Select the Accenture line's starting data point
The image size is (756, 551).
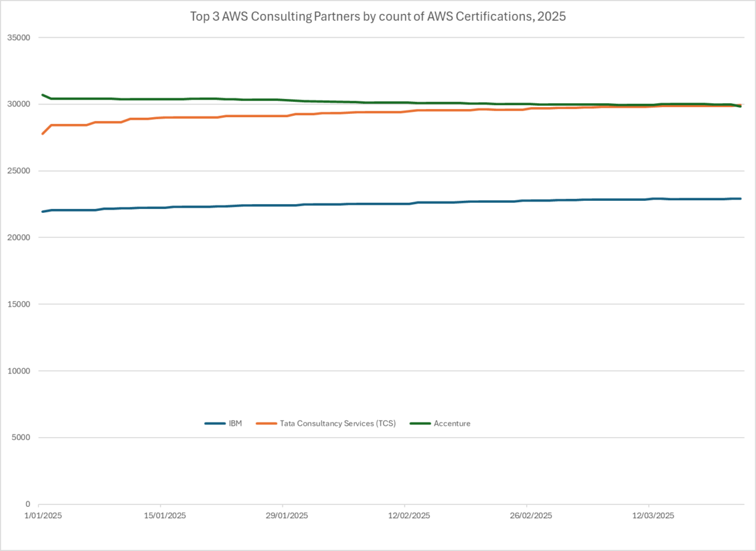point(42,94)
